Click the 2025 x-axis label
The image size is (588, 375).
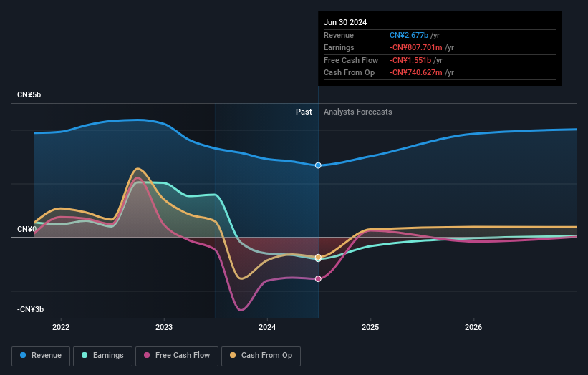(370, 328)
